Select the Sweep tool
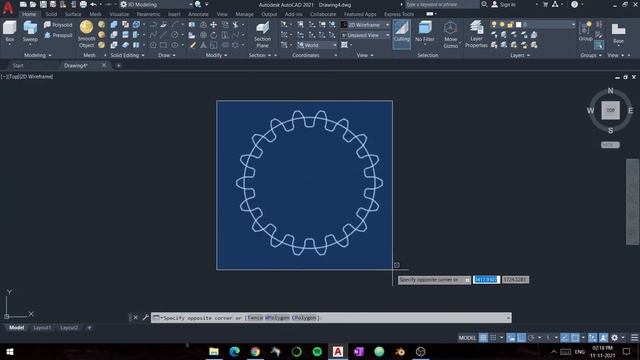 coord(30,32)
